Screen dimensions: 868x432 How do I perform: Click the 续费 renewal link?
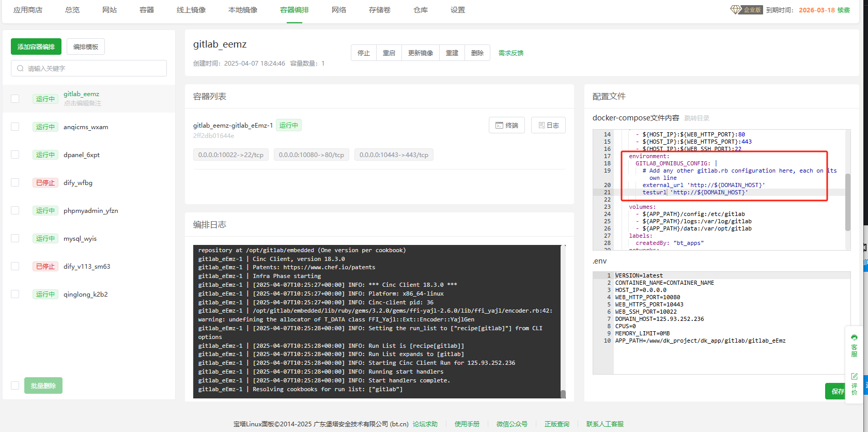pyautogui.click(x=844, y=10)
